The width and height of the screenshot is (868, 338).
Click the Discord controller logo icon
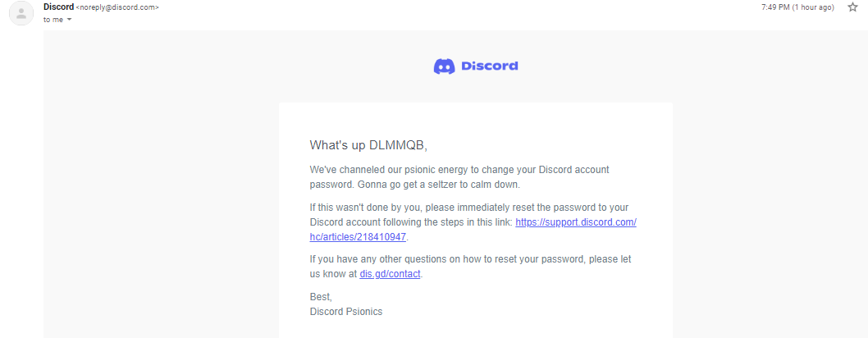[444, 66]
